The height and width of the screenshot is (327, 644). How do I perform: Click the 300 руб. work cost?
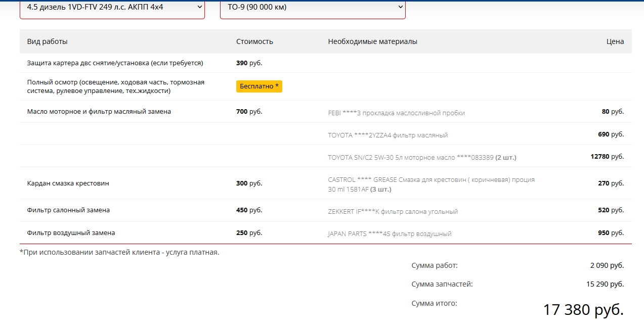tap(249, 183)
